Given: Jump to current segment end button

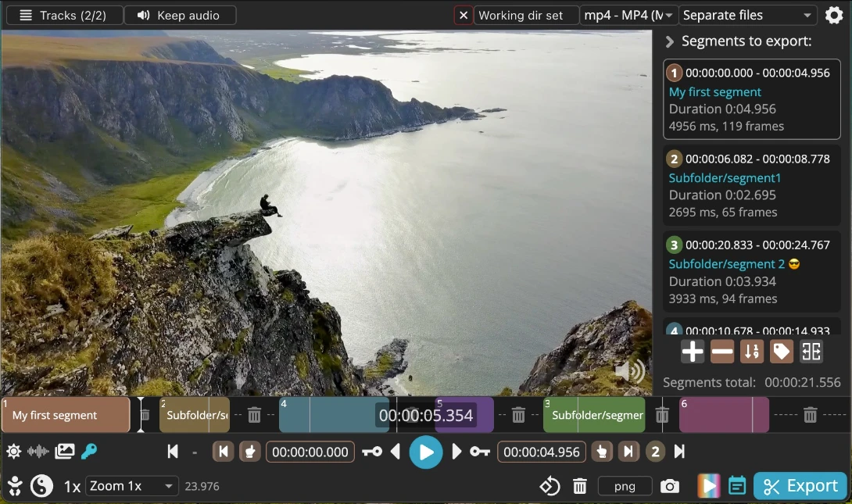Looking at the screenshot, I should (628, 452).
